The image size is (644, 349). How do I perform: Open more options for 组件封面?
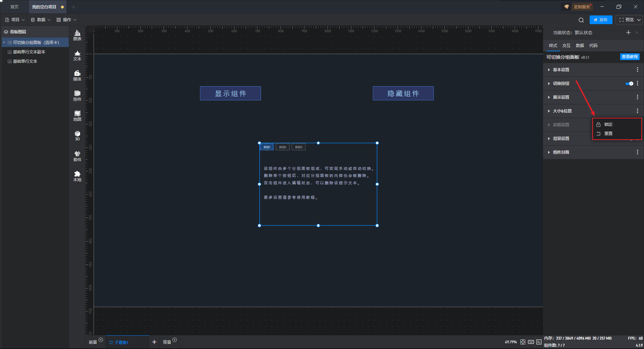click(637, 152)
